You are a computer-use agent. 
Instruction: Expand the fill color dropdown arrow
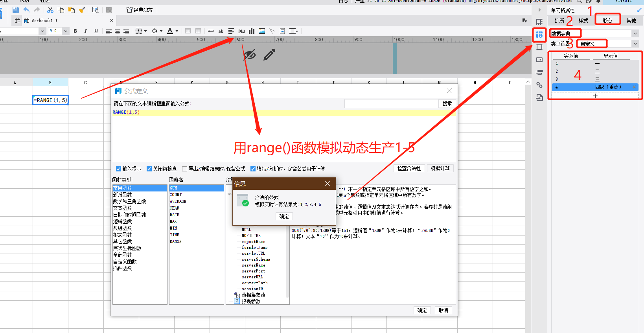click(161, 31)
